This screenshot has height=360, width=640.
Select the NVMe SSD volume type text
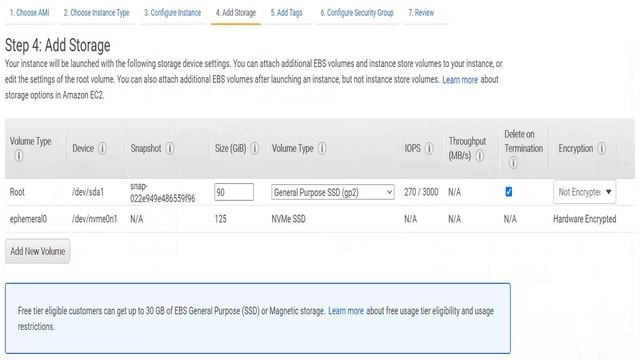(x=289, y=219)
